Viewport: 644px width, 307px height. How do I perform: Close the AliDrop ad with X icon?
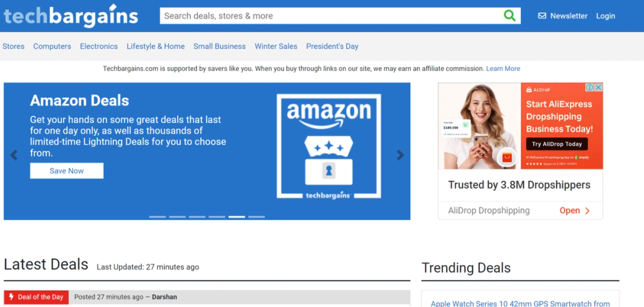tap(598, 88)
